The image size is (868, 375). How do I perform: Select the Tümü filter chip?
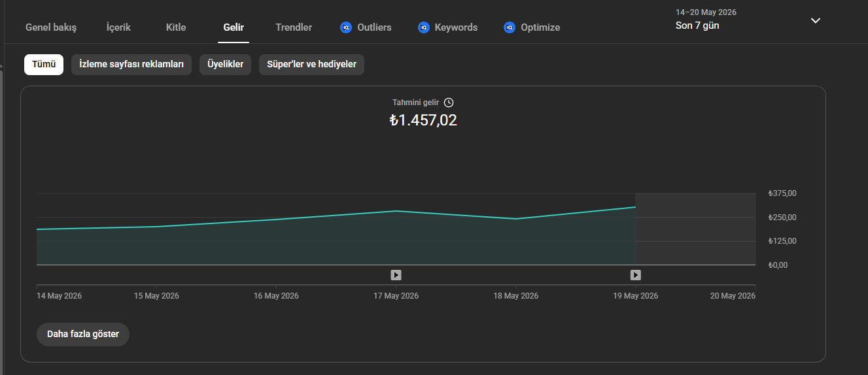tap(44, 65)
